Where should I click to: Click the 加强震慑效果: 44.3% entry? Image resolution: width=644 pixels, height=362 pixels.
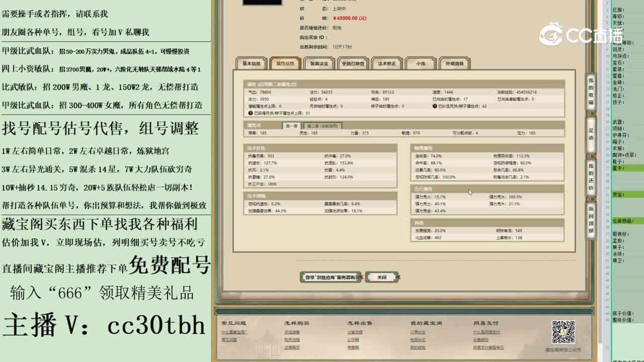(267, 211)
